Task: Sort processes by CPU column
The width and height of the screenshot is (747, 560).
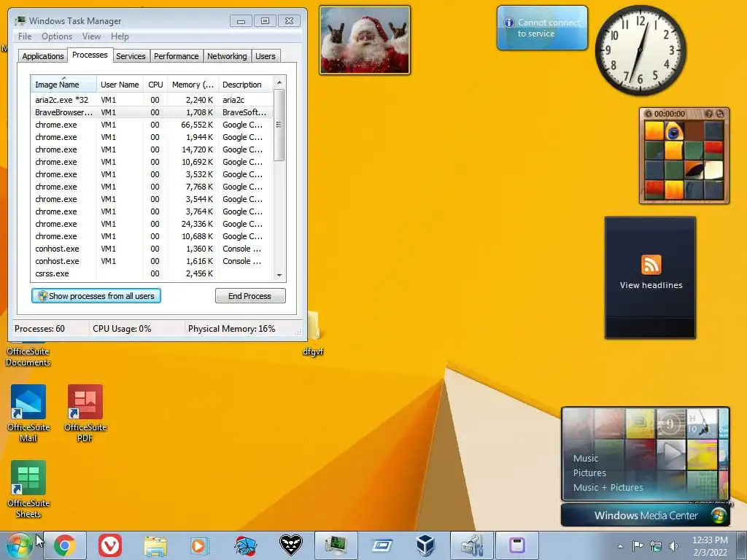Action: [x=155, y=85]
